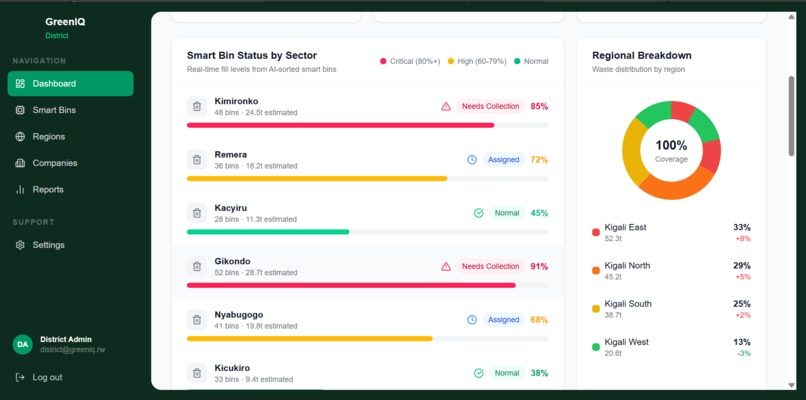This screenshot has width=806, height=400.
Task: Click the 100% Coverage label
Action: pyautogui.click(x=671, y=151)
